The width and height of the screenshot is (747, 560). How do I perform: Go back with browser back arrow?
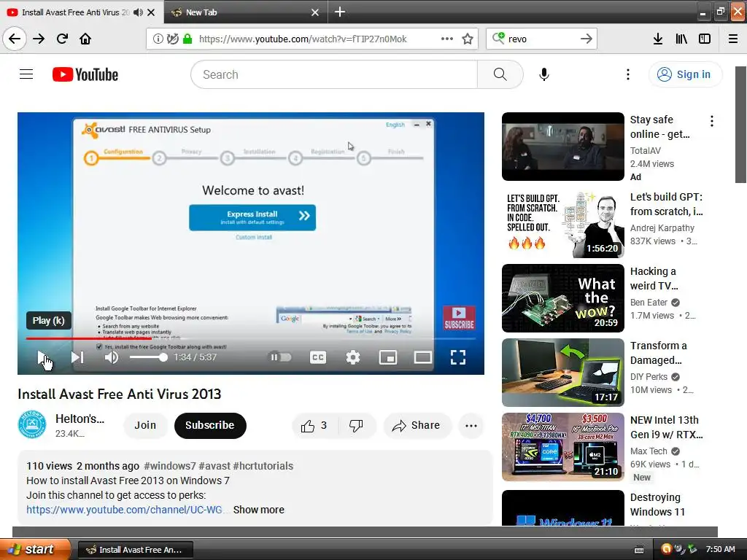coord(15,39)
